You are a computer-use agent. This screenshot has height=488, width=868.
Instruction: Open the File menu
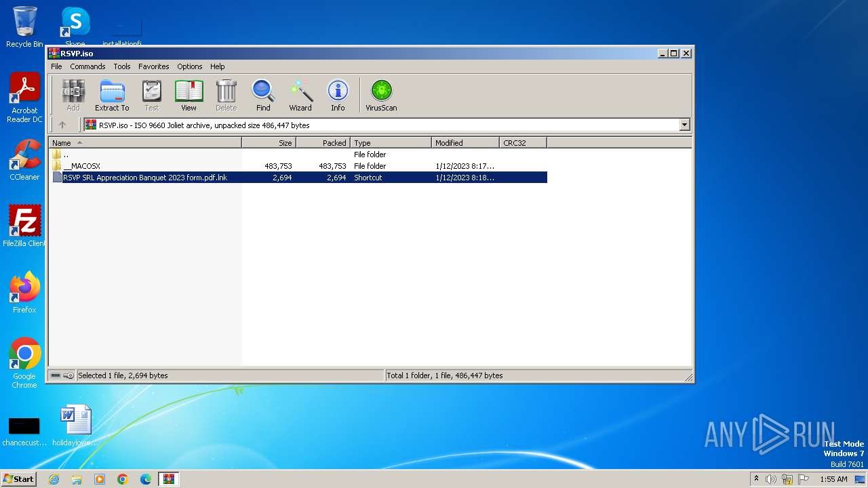click(56, 66)
